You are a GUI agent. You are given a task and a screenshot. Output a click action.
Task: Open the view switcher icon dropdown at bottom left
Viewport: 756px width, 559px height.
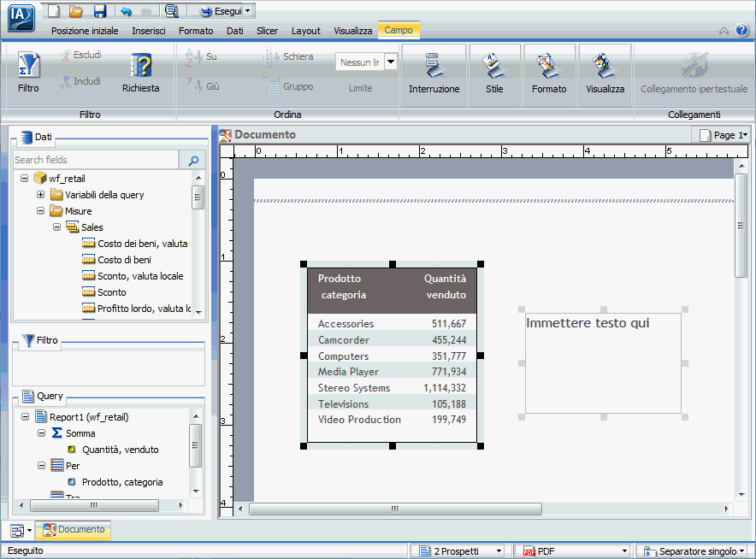click(21, 531)
